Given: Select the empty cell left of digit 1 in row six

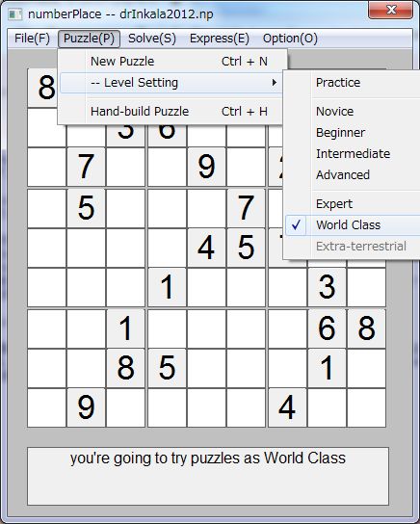Looking at the screenshot, I should [125, 287].
